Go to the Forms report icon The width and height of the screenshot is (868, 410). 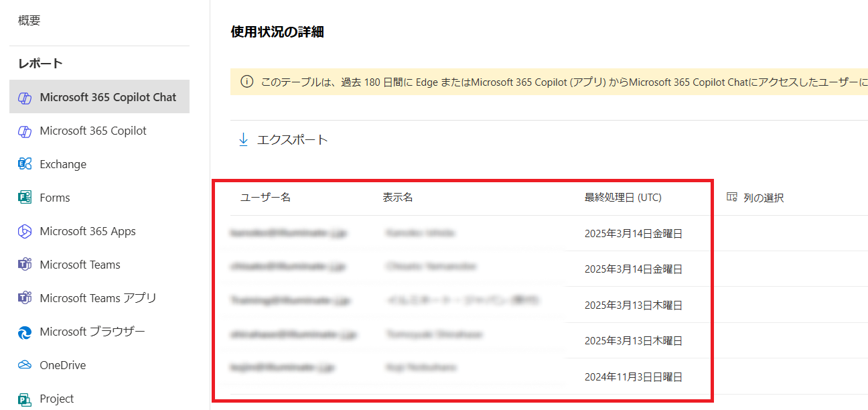tap(25, 198)
